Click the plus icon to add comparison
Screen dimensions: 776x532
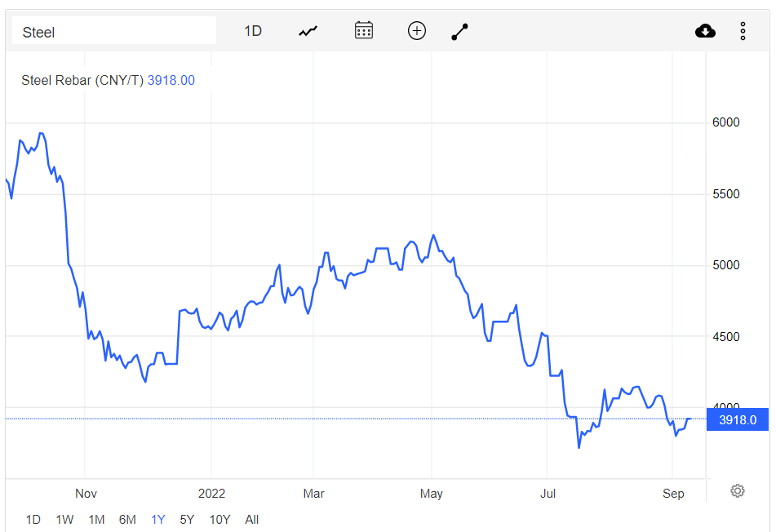coord(417,31)
